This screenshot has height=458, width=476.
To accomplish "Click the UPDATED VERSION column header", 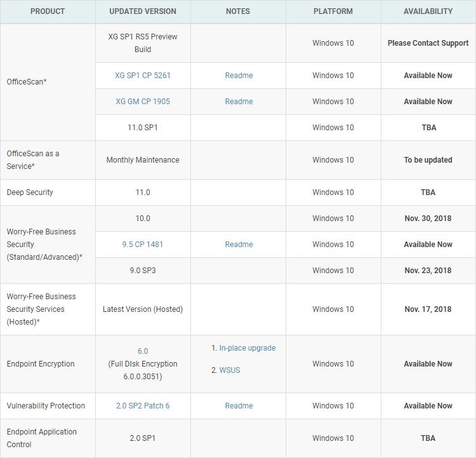I will (143, 11).
